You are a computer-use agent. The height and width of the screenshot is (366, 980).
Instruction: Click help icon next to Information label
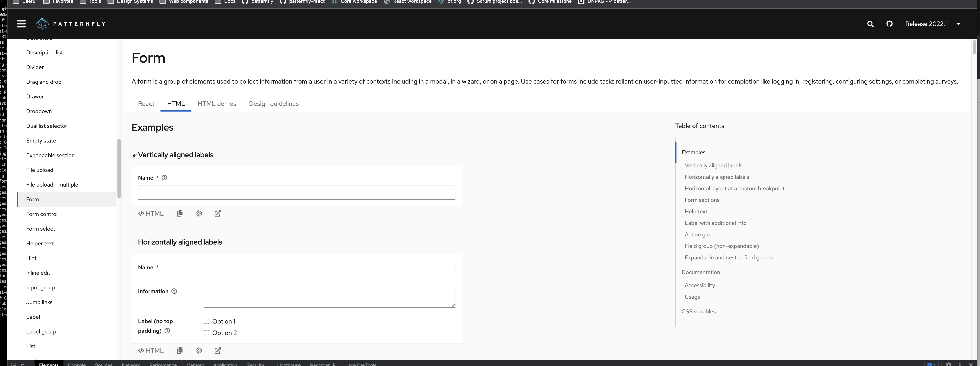[x=174, y=291]
